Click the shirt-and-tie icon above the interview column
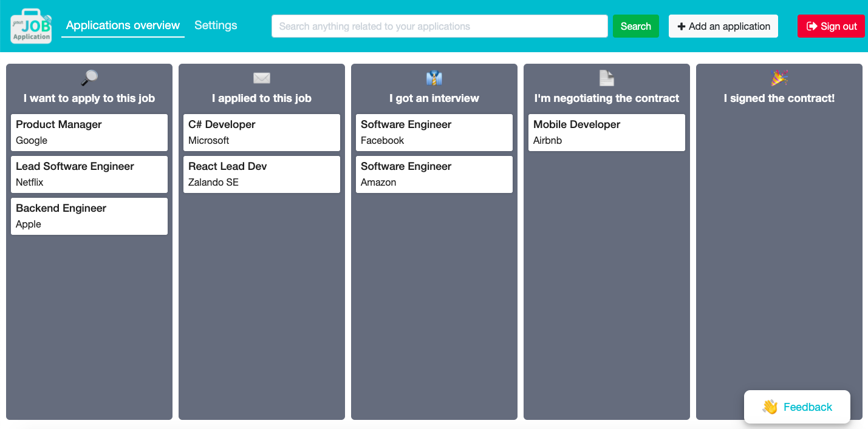This screenshot has height=429, width=868. pos(434,78)
